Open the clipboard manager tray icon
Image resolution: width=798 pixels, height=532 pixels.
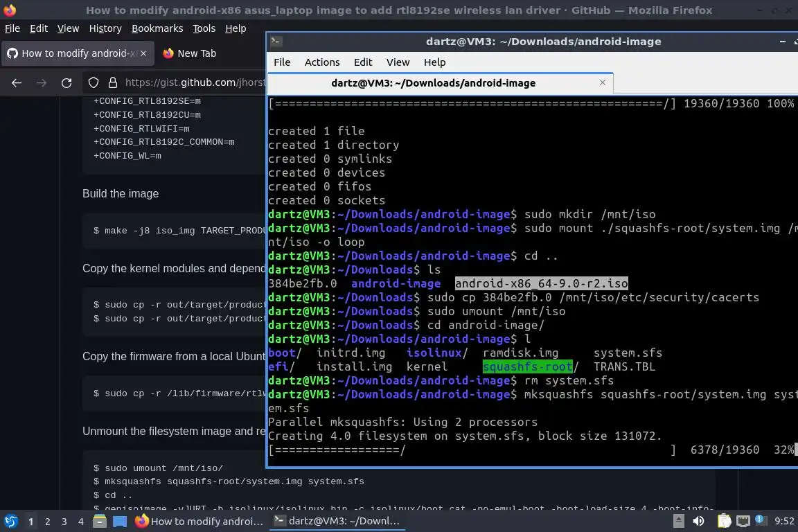click(x=724, y=521)
